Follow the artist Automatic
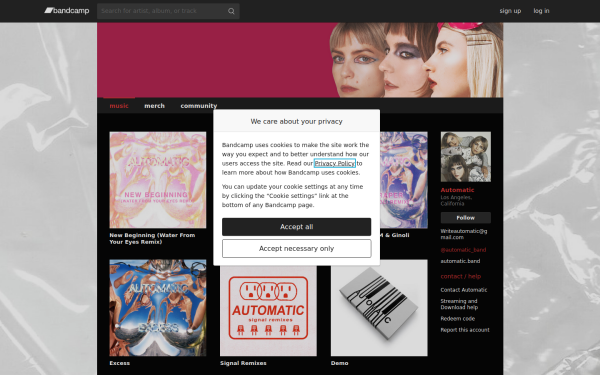The image size is (600, 375). (x=466, y=218)
